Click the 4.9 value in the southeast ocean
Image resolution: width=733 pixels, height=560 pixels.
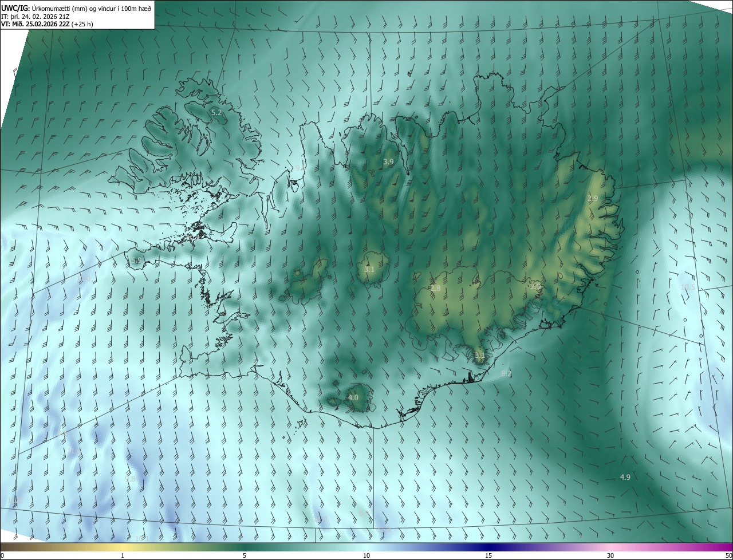pos(625,477)
